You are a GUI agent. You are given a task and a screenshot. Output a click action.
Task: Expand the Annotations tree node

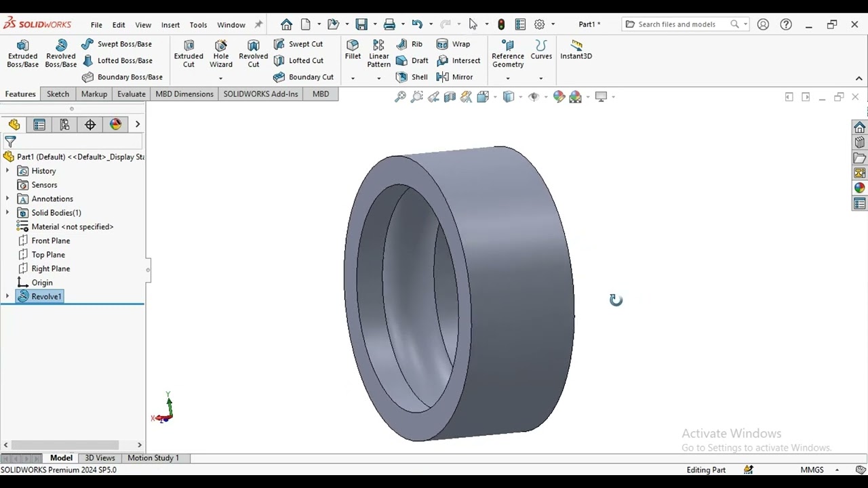click(7, 199)
